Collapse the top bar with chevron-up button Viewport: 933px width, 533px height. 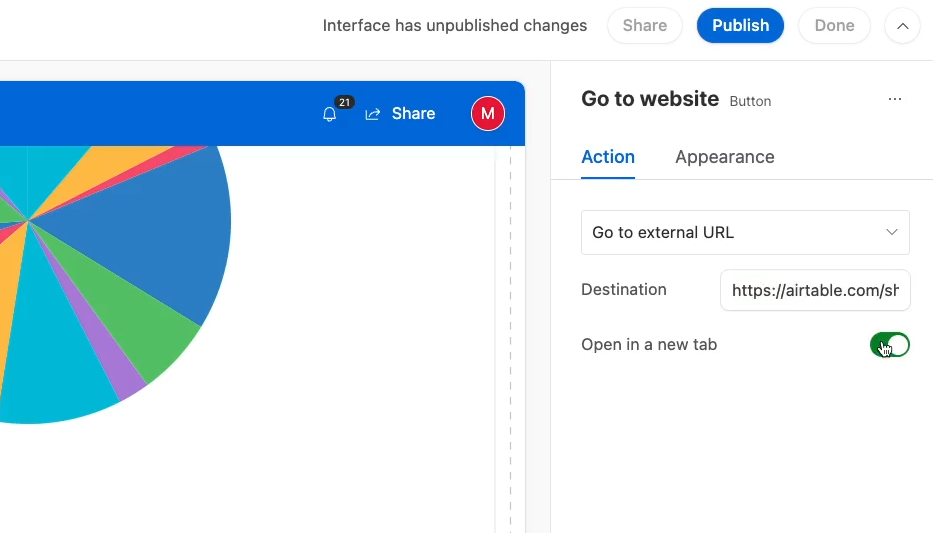[903, 26]
